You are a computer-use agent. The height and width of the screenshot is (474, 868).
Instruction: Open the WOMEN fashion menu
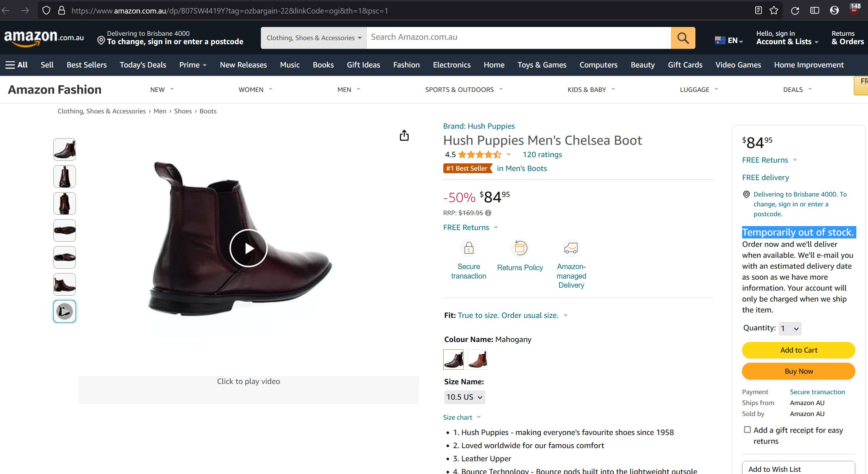(x=255, y=90)
